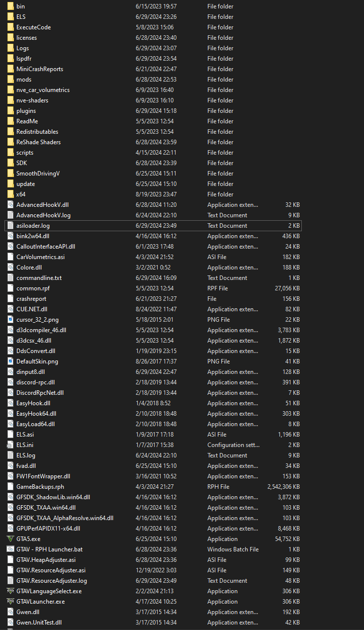Select the Redistributables folder name
The image size is (364, 630).
[x=37, y=132]
